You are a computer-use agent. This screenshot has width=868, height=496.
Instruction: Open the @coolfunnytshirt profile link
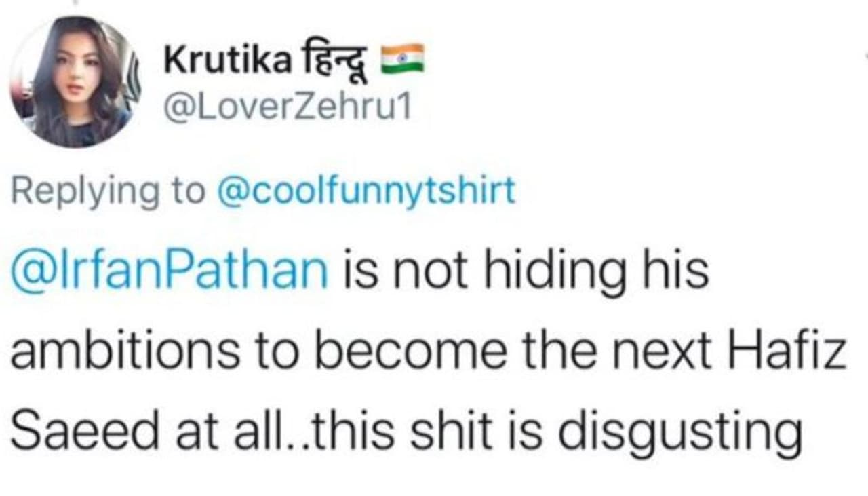[x=366, y=193]
